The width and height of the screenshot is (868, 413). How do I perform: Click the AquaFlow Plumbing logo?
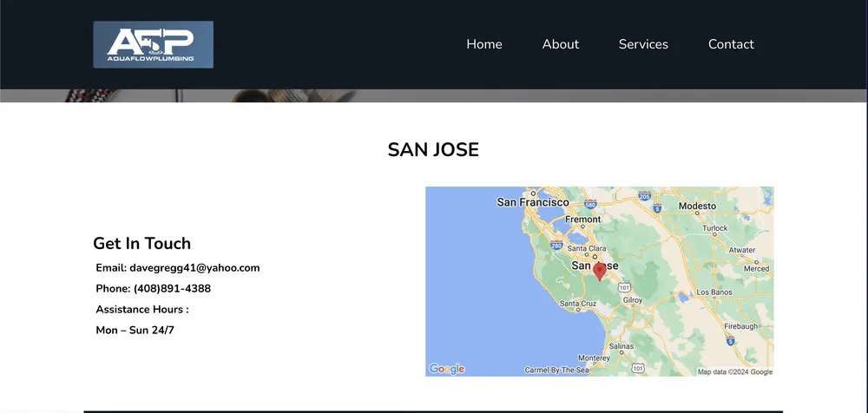[153, 44]
